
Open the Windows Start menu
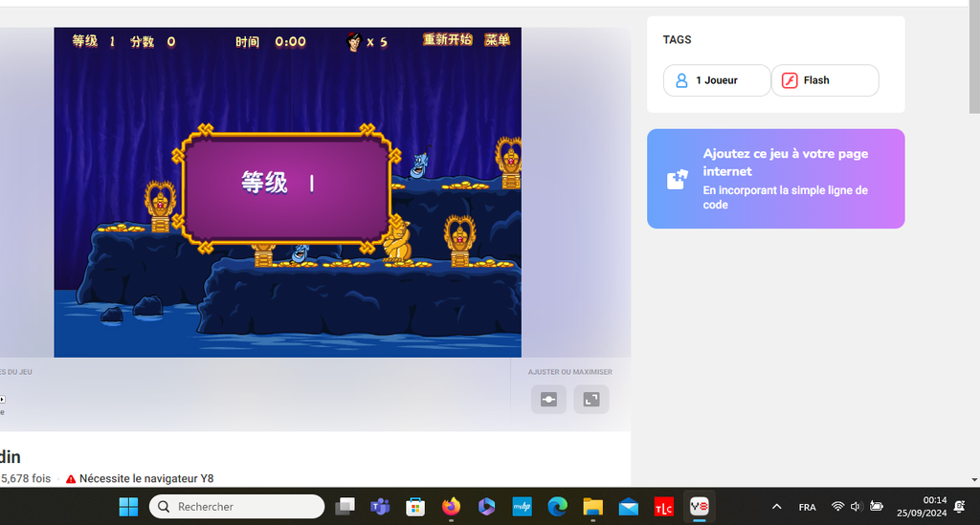click(128, 507)
